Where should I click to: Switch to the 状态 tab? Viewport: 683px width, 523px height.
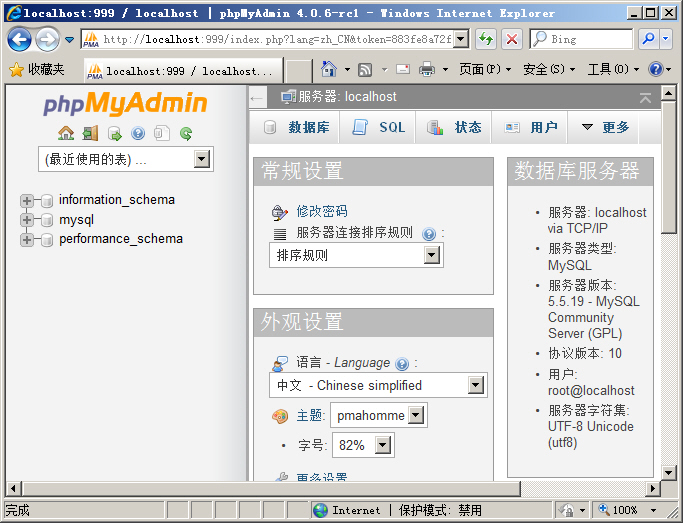pyautogui.click(x=454, y=127)
